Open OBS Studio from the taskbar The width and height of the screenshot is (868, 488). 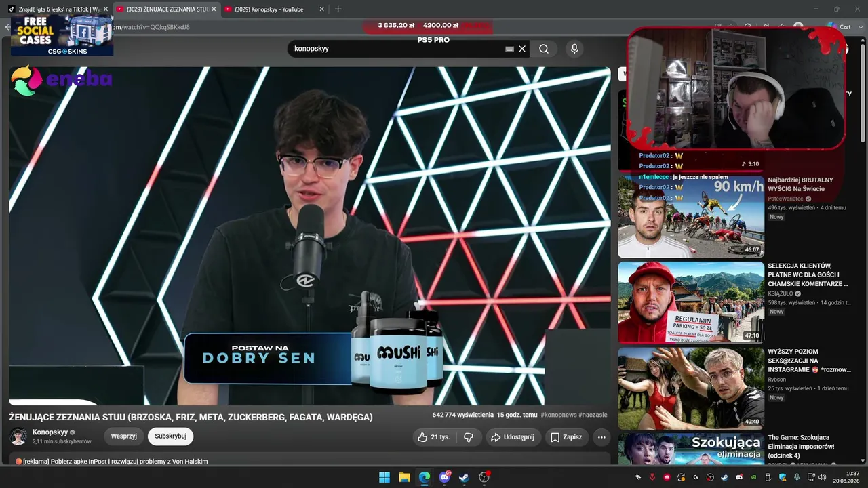(484, 477)
